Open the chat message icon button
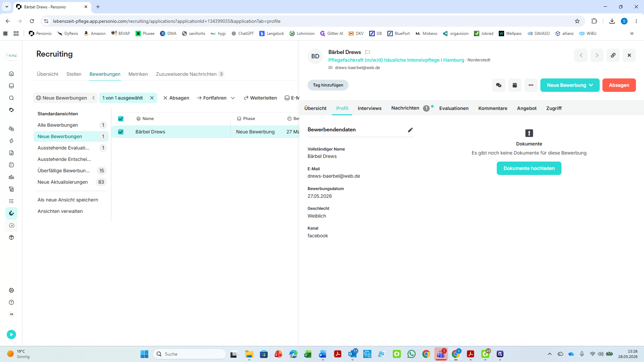The image size is (644, 362). (x=499, y=85)
